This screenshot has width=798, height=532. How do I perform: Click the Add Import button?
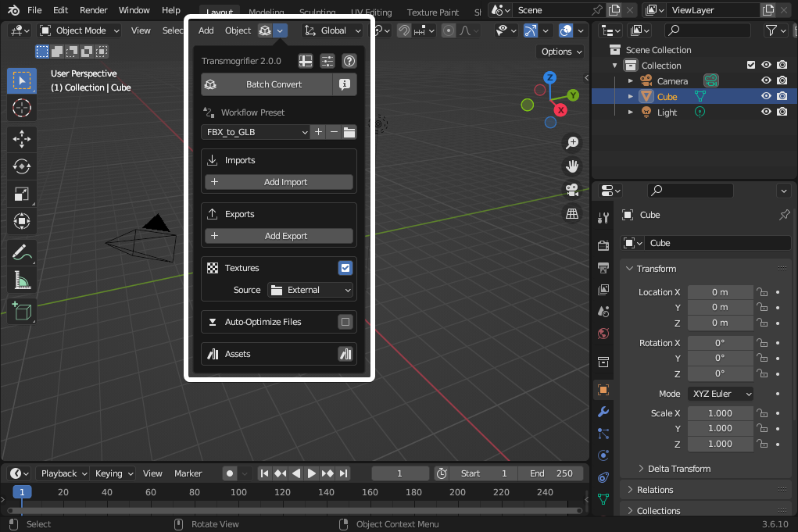pyautogui.click(x=279, y=182)
